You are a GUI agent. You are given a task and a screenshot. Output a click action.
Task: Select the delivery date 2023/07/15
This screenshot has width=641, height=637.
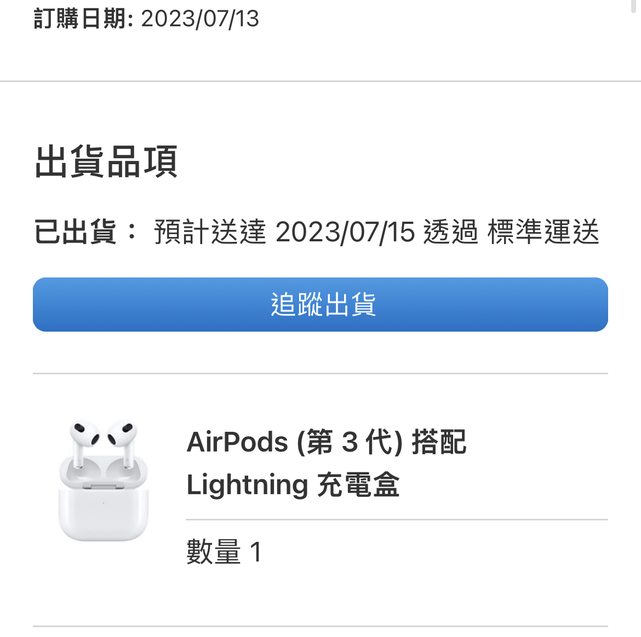pos(344,233)
